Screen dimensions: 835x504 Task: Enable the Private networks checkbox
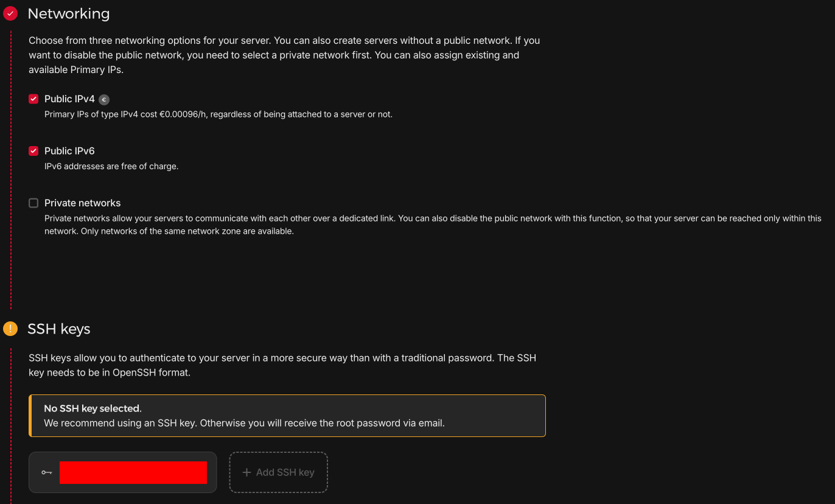[x=33, y=203]
